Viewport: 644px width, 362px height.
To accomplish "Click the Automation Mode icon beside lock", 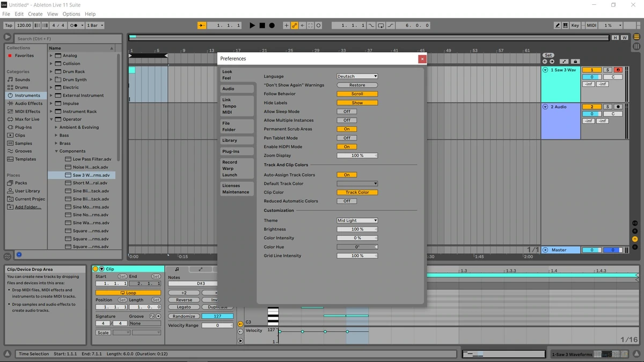I will click(x=564, y=62).
